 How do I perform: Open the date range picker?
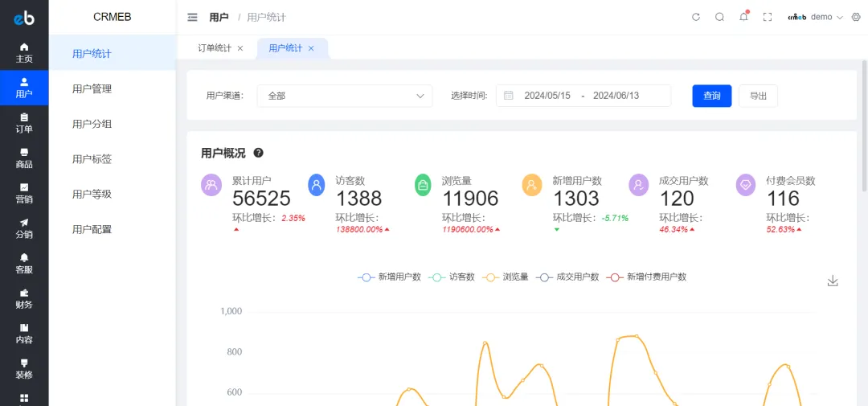(583, 96)
